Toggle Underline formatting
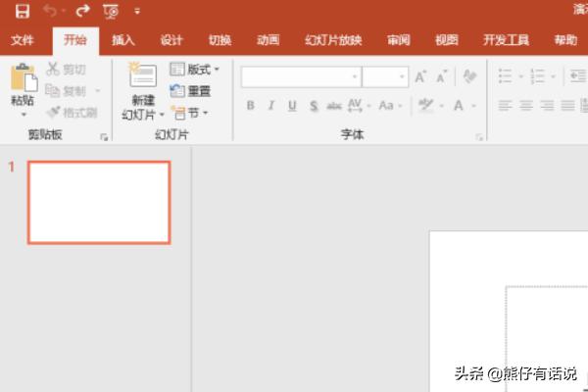The width and height of the screenshot is (588, 392). 291,106
